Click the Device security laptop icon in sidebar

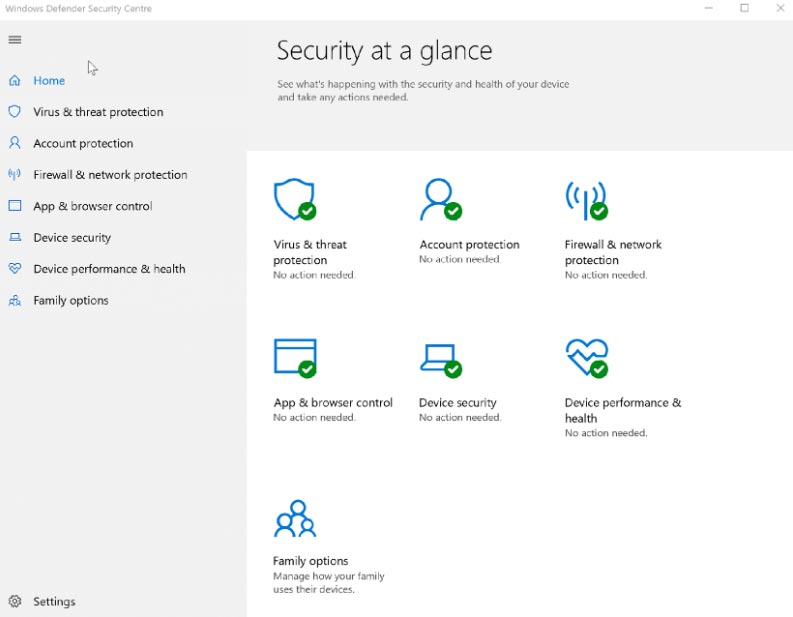click(15, 237)
